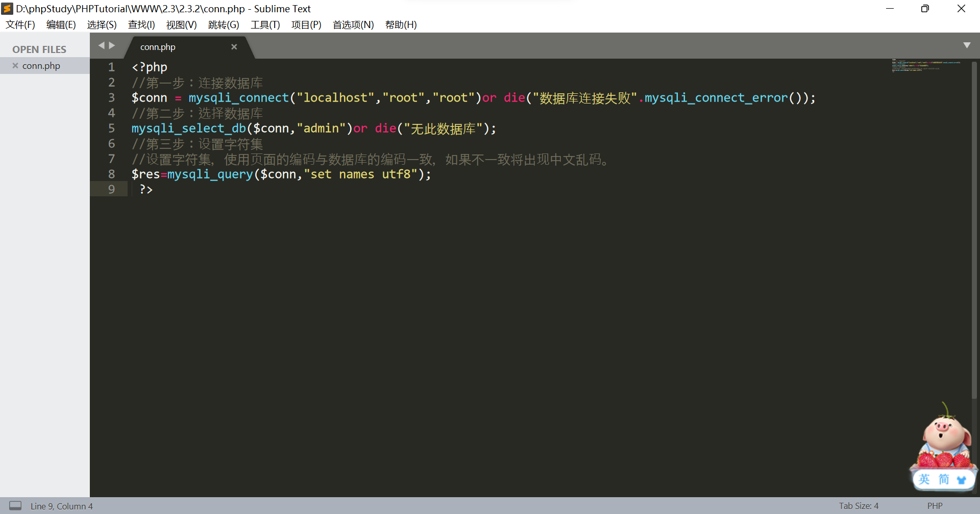The image size is (980, 514).
Task: Toggle the 英 input language mode
Action: [924, 479]
